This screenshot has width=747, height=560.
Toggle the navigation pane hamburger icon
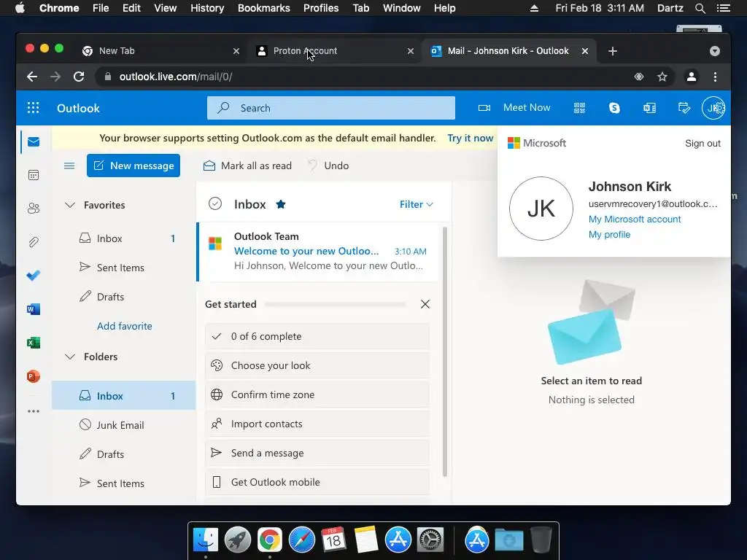(x=69, y=166)
